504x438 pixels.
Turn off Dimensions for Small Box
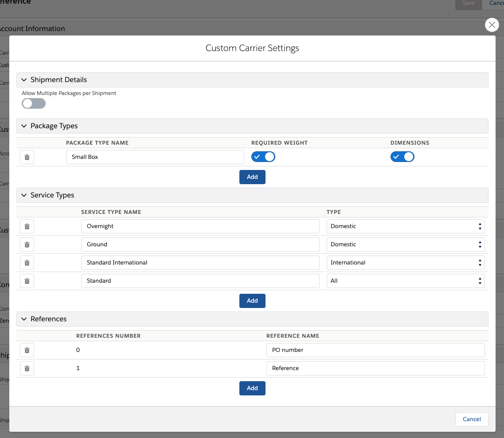click(402, 157)
